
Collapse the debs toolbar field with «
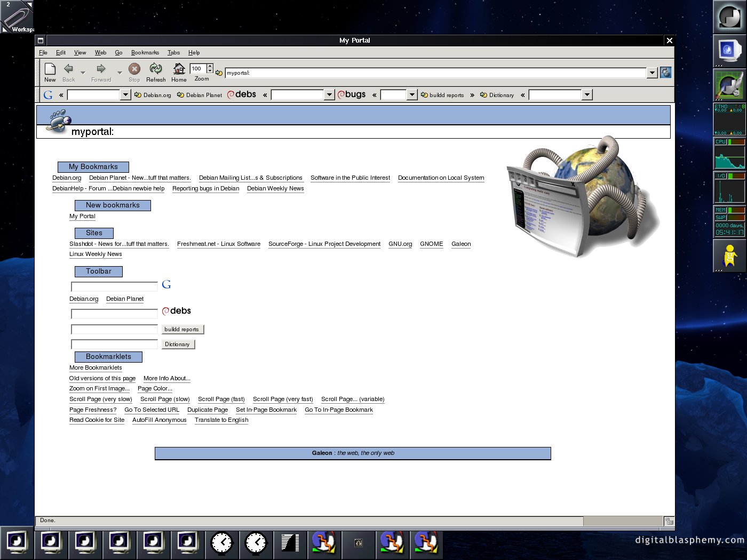click(x=265, y=95)
